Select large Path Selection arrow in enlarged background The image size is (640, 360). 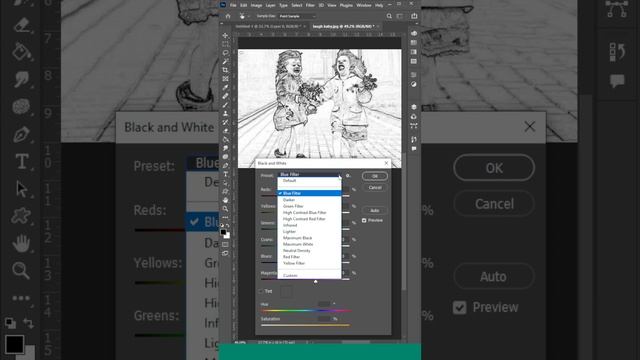pyautogui.click(x=21, y=189)
